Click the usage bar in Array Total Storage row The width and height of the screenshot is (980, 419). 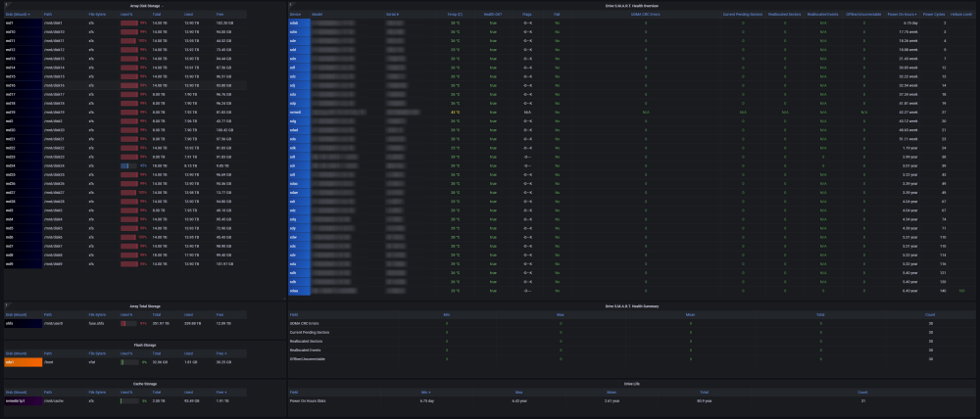[x=129, y=323]
